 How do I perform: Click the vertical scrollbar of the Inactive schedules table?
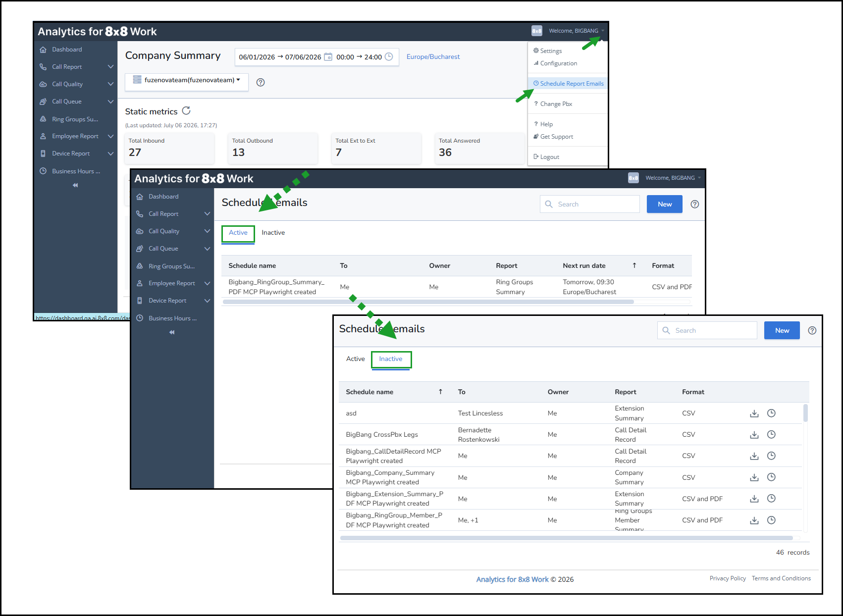click(805, 413)
